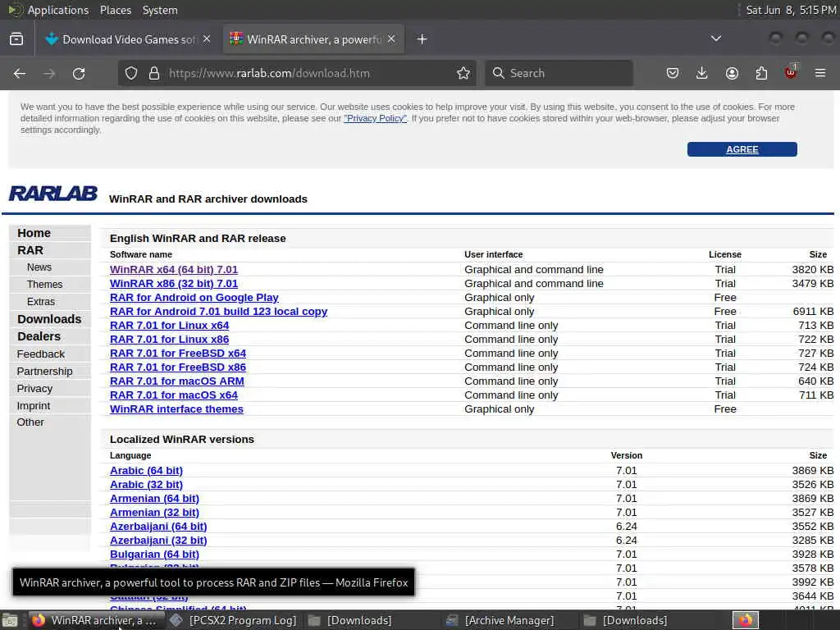Close the WinRAR archiver tab
The height and width of the screenshot is (630, 840).
click(x=391, y=39)
